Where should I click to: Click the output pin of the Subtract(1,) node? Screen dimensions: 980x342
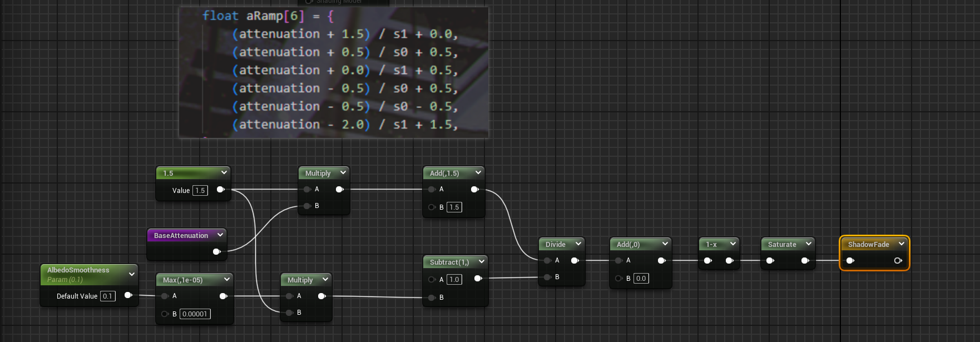pyautogui.click(x=477, y=279)
